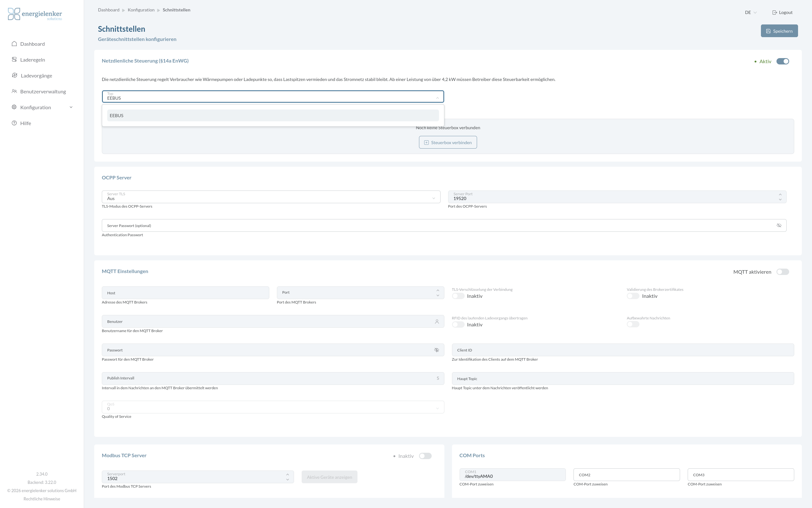Screen dimensions: 812x508
Task: Focus the MQTT Host input field
Action: (185, 293)
